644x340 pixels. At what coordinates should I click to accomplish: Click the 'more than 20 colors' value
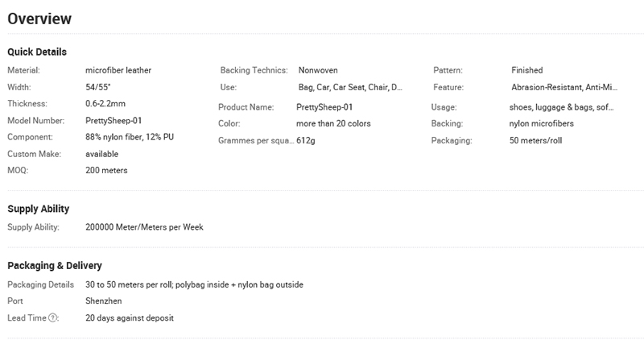333,123
